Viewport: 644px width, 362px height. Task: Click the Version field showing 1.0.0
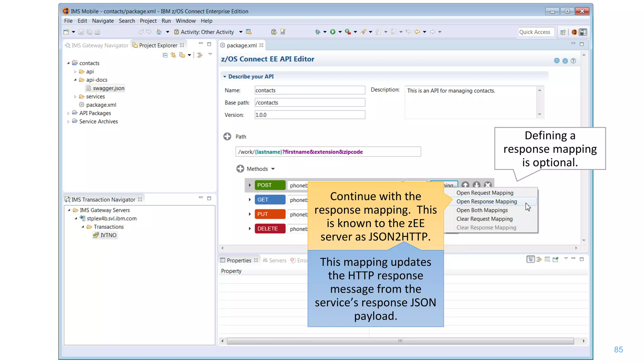click(x=310, y=115)
